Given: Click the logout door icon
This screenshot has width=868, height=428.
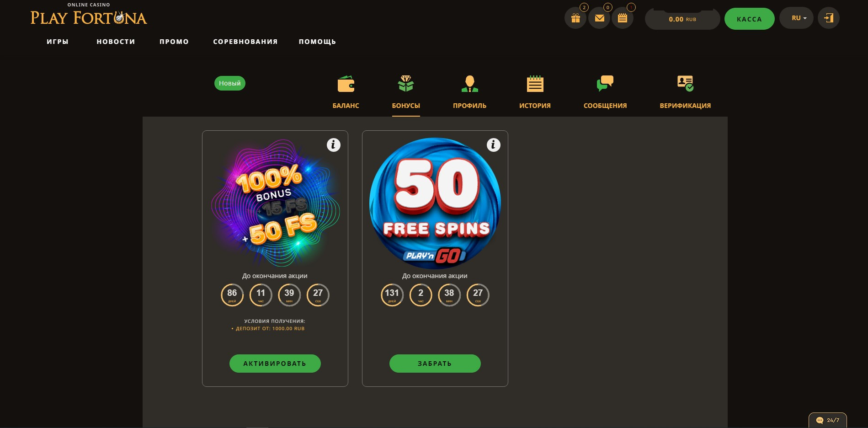Looking at the screenshot, I should (828, 18).
